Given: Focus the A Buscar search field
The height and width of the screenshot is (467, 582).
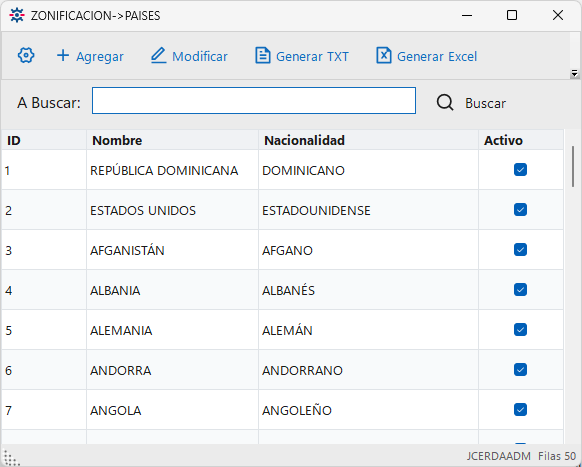Looking at the screenshot, I should [x=254, y=101].
